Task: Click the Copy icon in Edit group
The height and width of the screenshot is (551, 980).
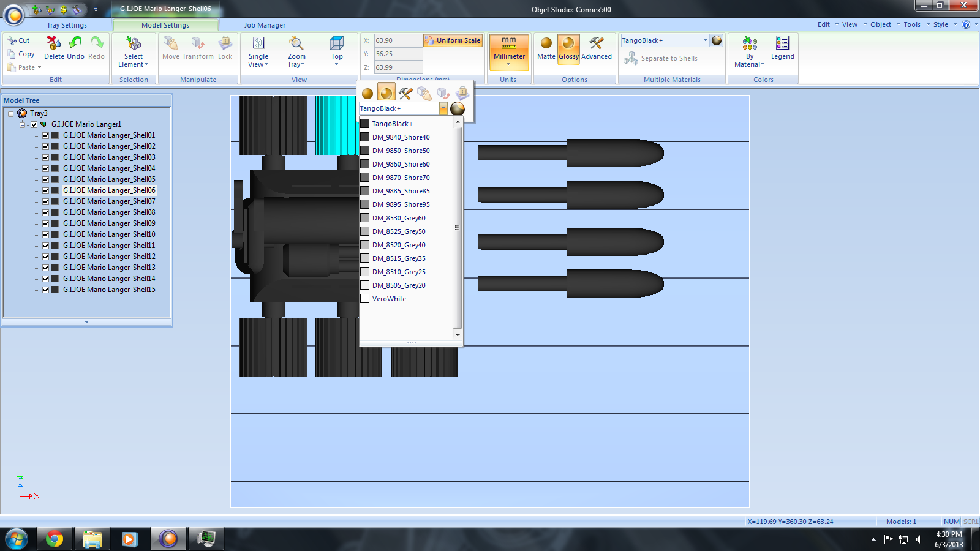Action: (12, 54)
